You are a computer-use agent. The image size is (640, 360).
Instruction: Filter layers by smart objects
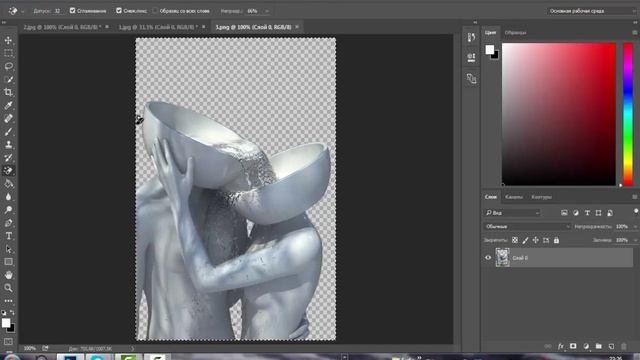pos(610,213)
